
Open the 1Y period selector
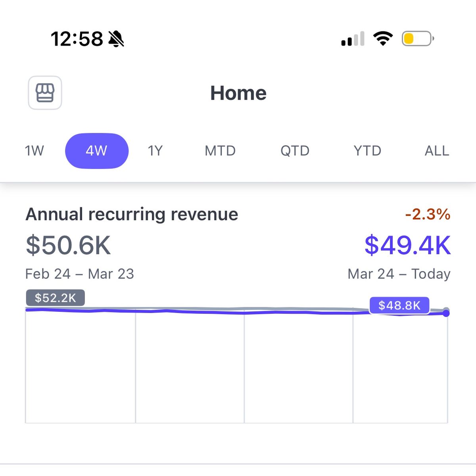[155, 150]
